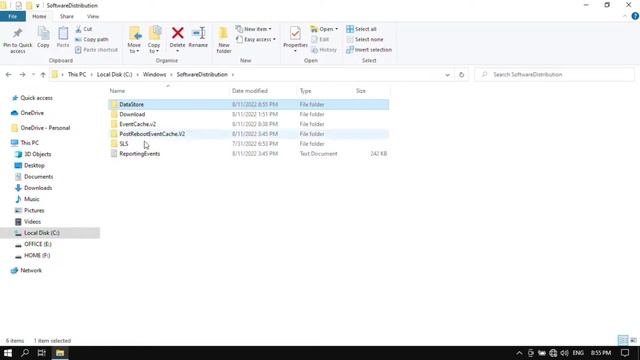Open the Easy access dropdown
The width and height of the screenshot is (640, 360).
(256, 40)
